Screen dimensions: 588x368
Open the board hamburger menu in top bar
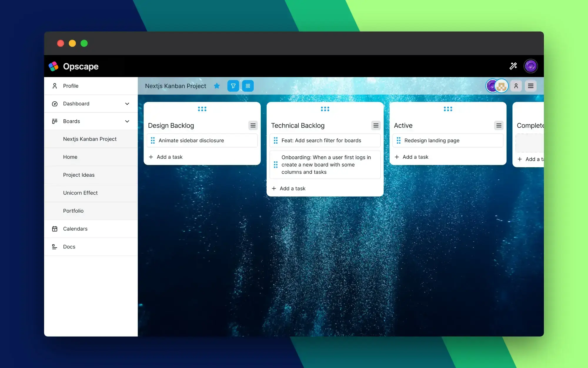pos(531,86)
